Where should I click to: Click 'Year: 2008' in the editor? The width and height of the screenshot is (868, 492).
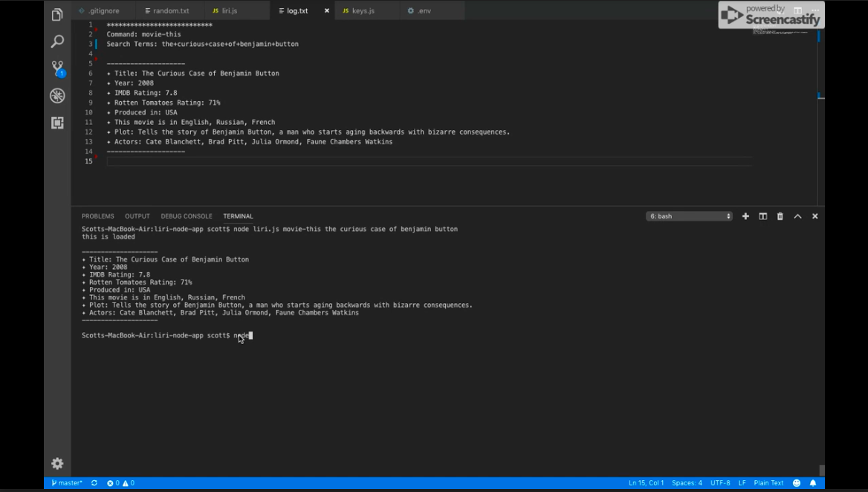[130, 83]
